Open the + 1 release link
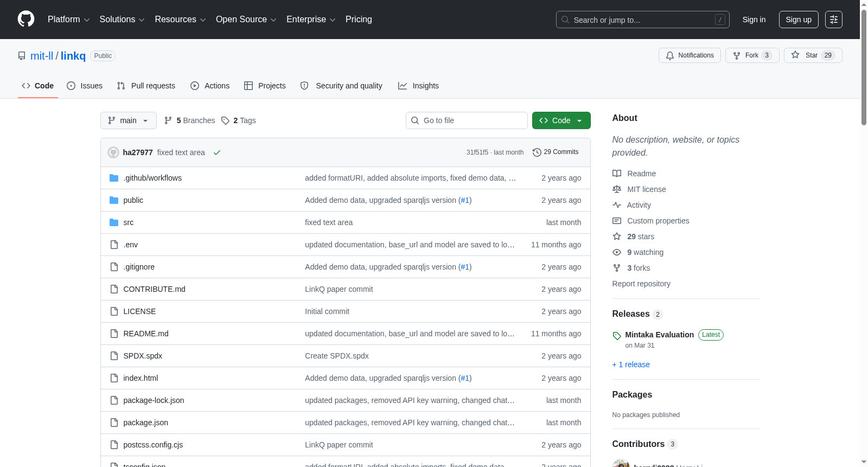The height and width of the screenshot is (467, 868). pyautogui.click(x=631, y=364)
